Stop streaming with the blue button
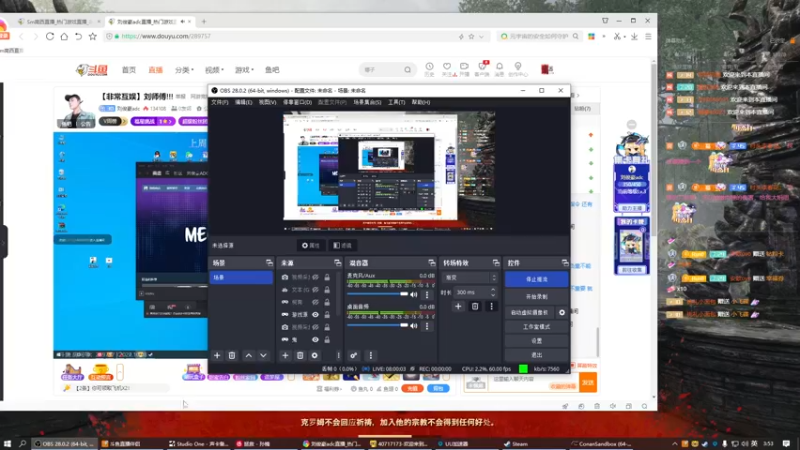 [x=536, y=280]
